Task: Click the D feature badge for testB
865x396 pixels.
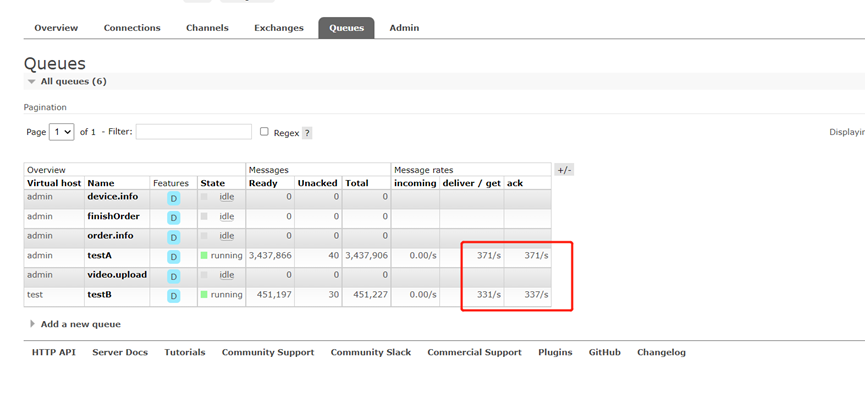Action: click(174, 296)
